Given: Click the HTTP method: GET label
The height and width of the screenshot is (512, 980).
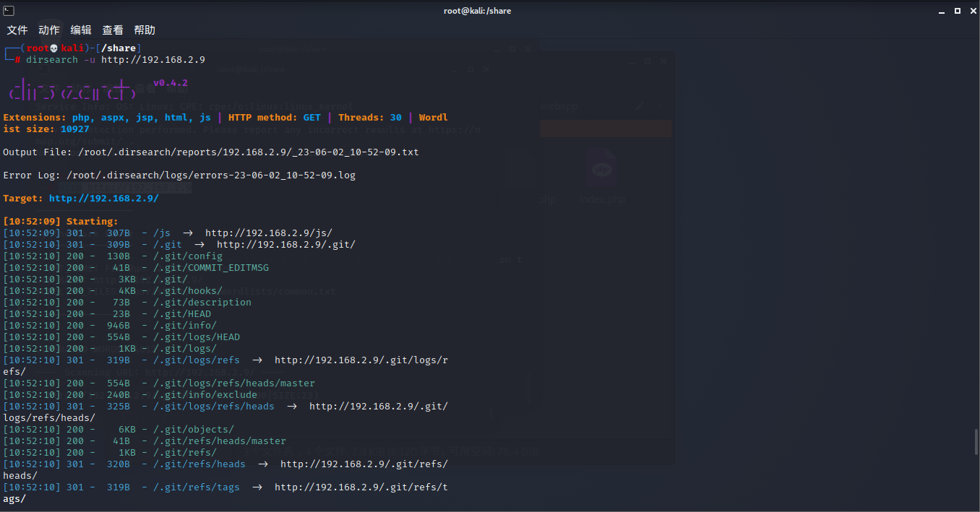Looking at the screenshot, I should coord(275,118).
